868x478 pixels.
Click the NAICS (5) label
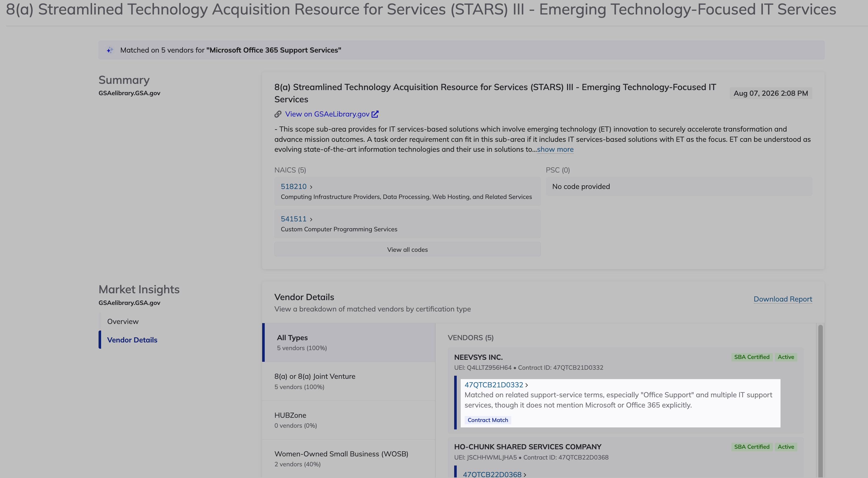[290, 170]
